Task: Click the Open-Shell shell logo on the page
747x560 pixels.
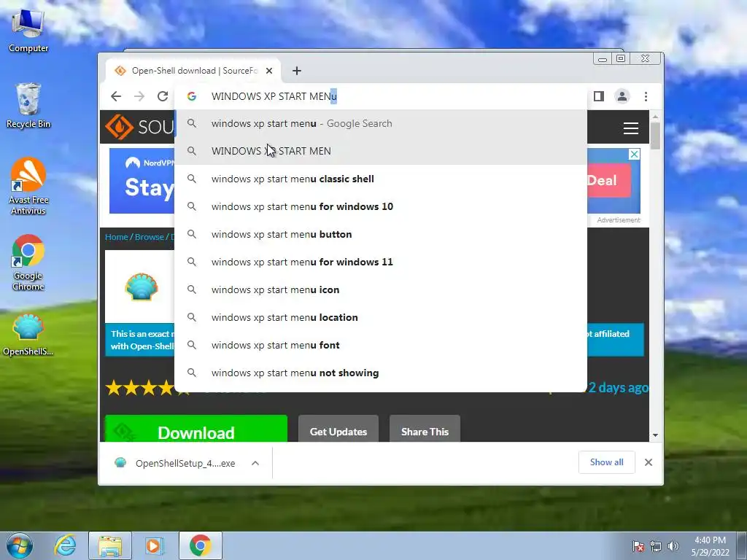Action: pos(141,287)
